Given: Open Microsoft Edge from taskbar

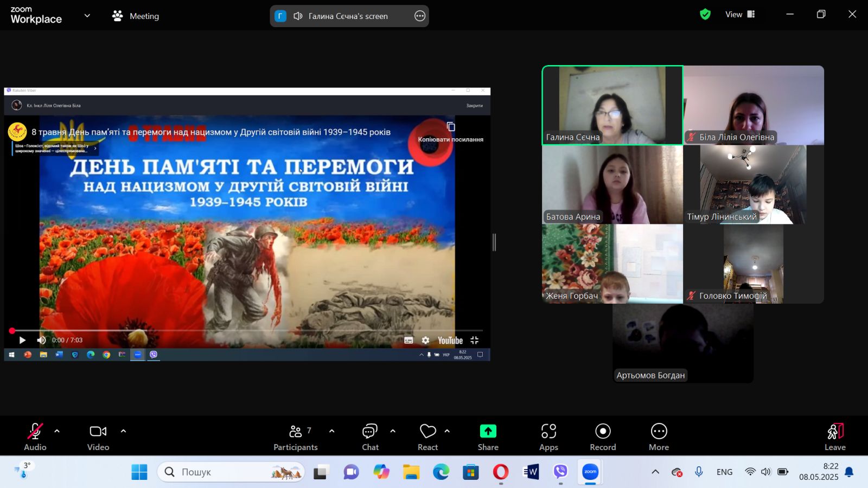Looking at the screenshot, I should [x=441, y=472].
